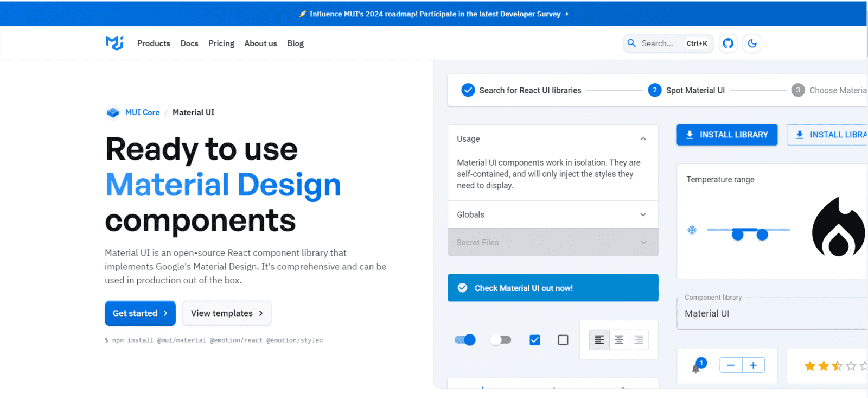This screenshot has height=398, width=868.
Task: Open the Component library select field
Action: (772, 313)
